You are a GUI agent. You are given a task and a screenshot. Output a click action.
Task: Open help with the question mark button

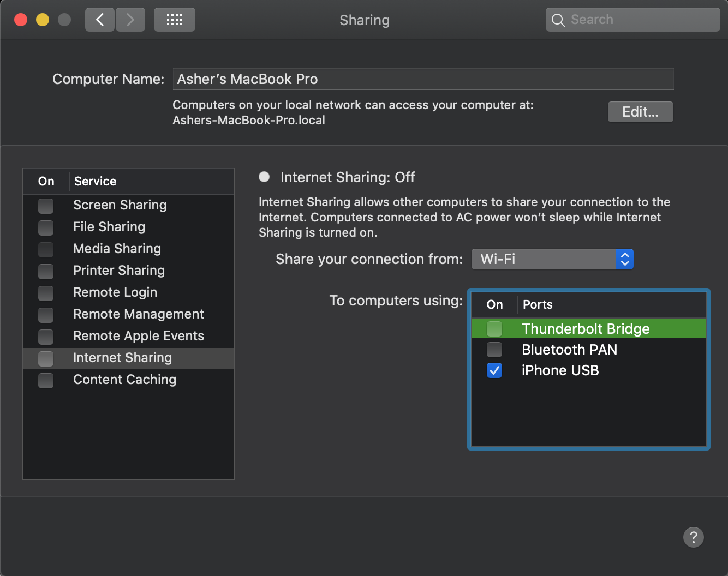694,537
